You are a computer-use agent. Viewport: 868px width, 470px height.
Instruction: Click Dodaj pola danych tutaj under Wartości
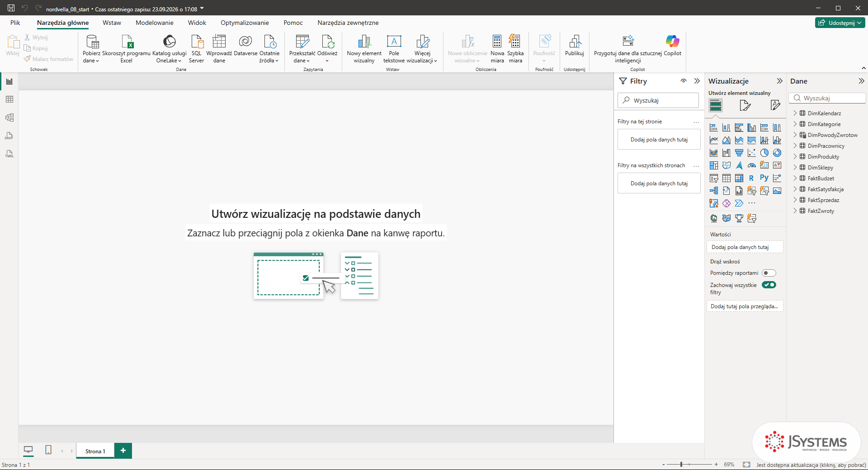[744, 247]
